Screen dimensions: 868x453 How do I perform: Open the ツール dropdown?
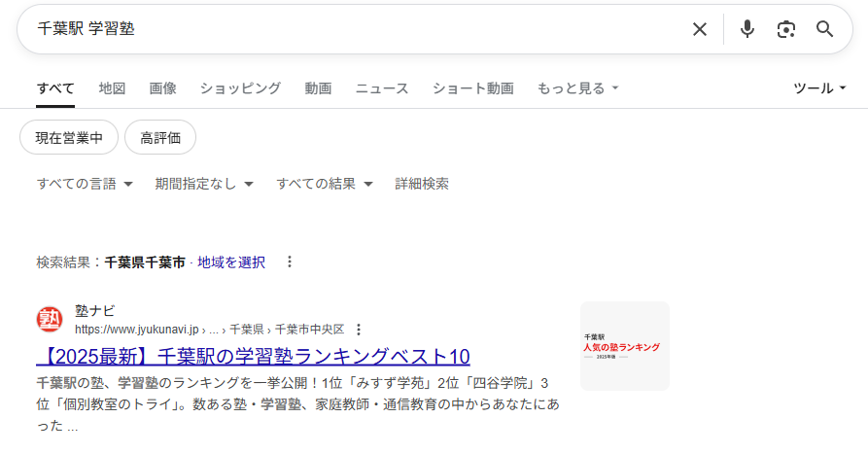819,88
